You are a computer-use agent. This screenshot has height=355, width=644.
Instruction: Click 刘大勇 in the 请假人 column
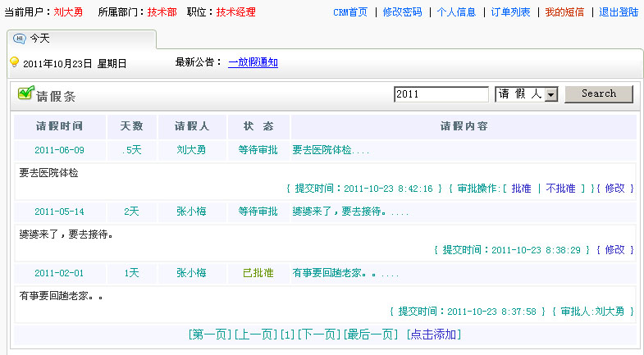pos(191,150)
